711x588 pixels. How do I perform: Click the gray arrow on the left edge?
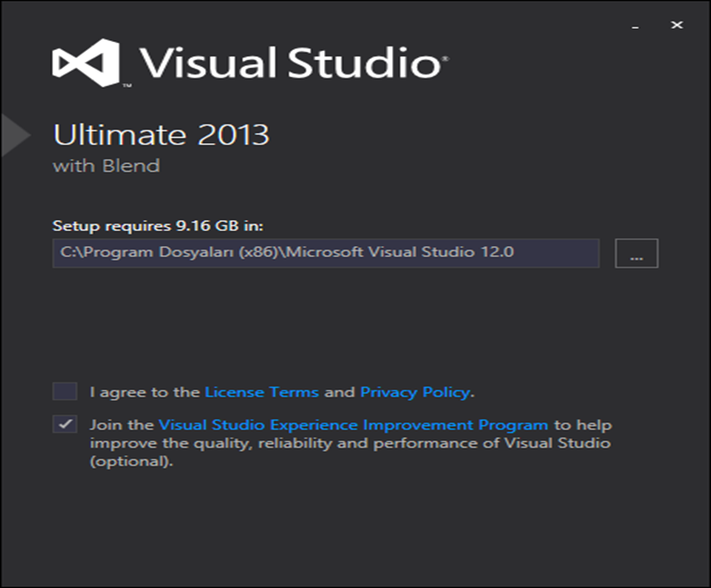pyautogui.click(x=15, y=135)
